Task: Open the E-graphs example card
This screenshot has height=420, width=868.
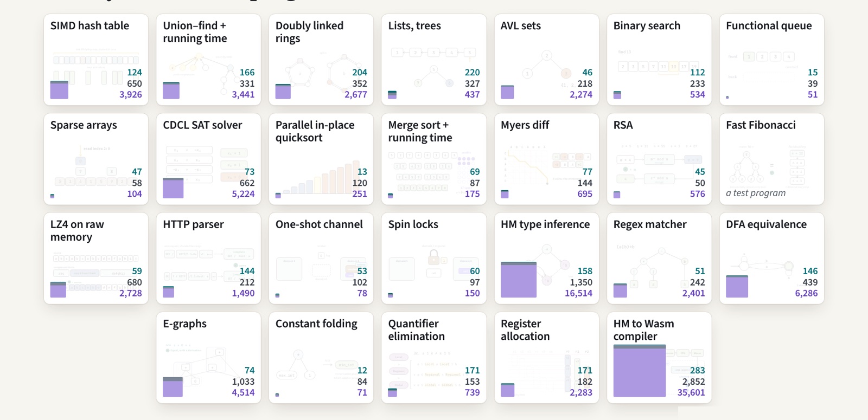Action: coord(208,358)
